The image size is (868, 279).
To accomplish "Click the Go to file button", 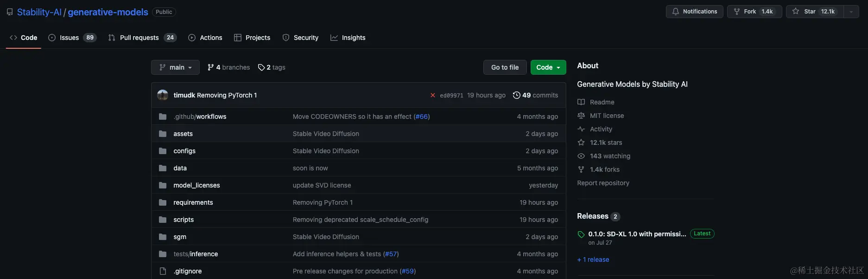I will pos(505,67).
